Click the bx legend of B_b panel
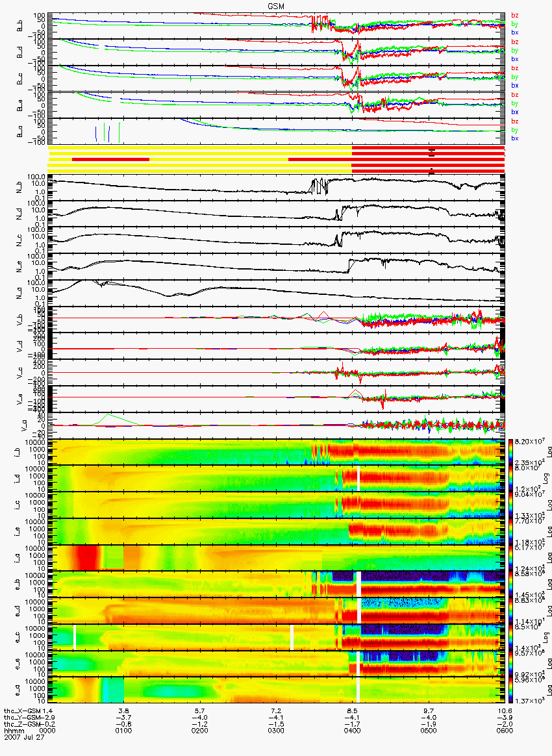 pos(515,32)
